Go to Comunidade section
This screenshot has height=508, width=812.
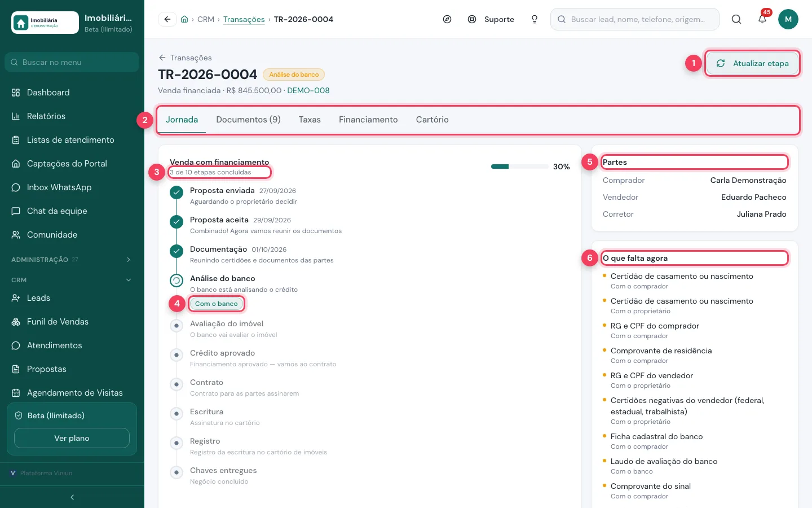[72, 235]
